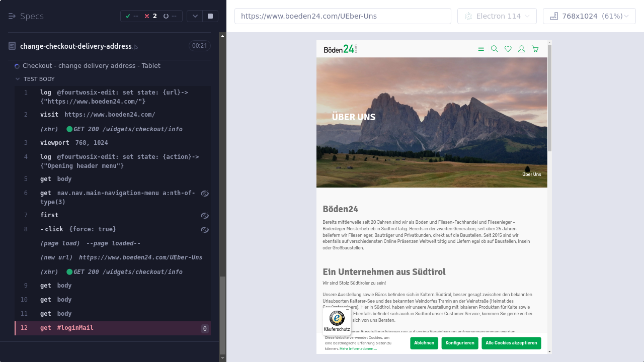This screenshot has height=362, width=644.
Task: Click the Specs list icon
Action: coord(12,16)
